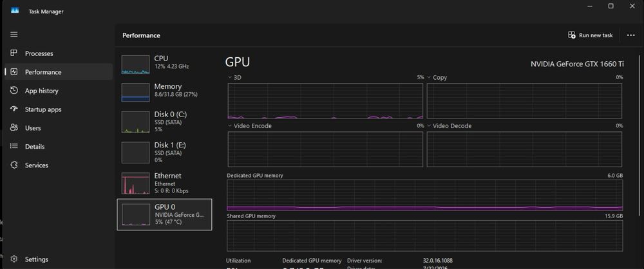This screenshot has width=644, height=269.
Task: Switch to App history page
Action: 41,91
